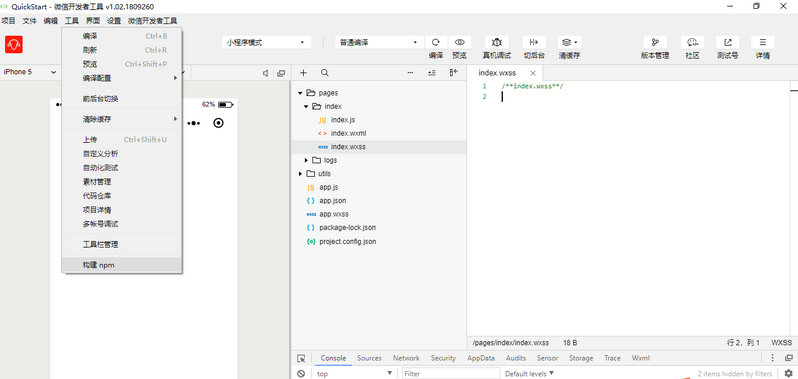
Task: Mute simulator sound speaker icon
Action: tap(265, 73)
